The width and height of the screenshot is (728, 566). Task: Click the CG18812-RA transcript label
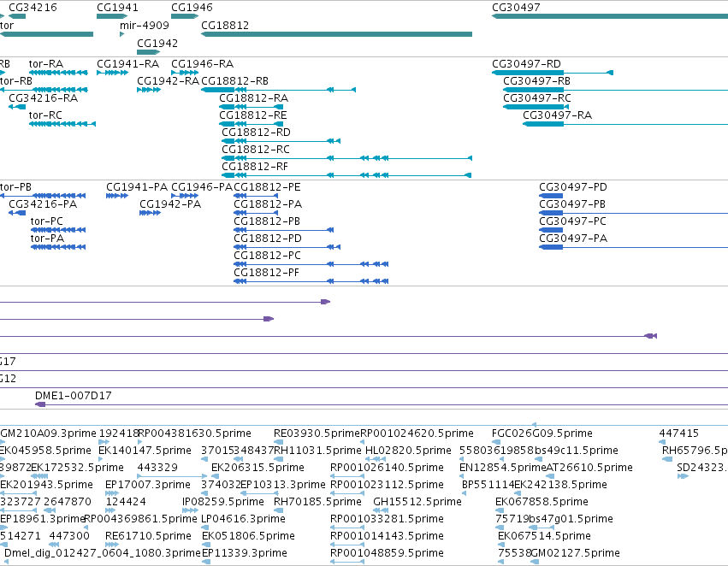pyautogui.click(x=253, y=97)
